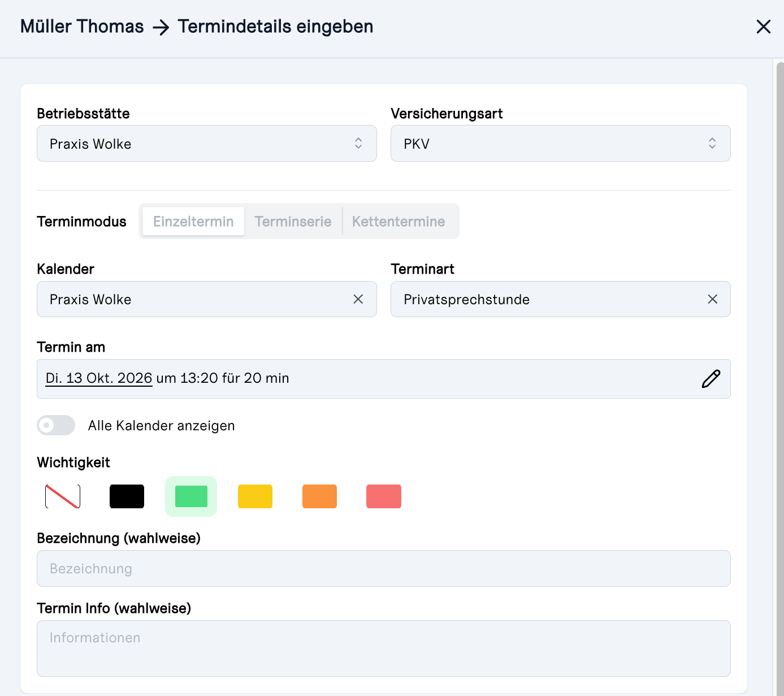Click the Kalender field showing Praxis Wolke
784x696 pixels.
tap(207, 299)
